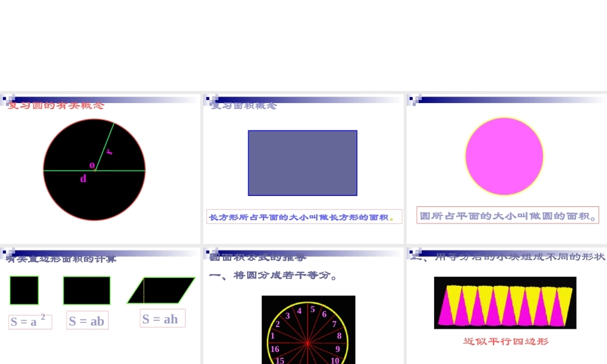
Task: Click the diameter label d in the black circle
Action: coord(83,179)
